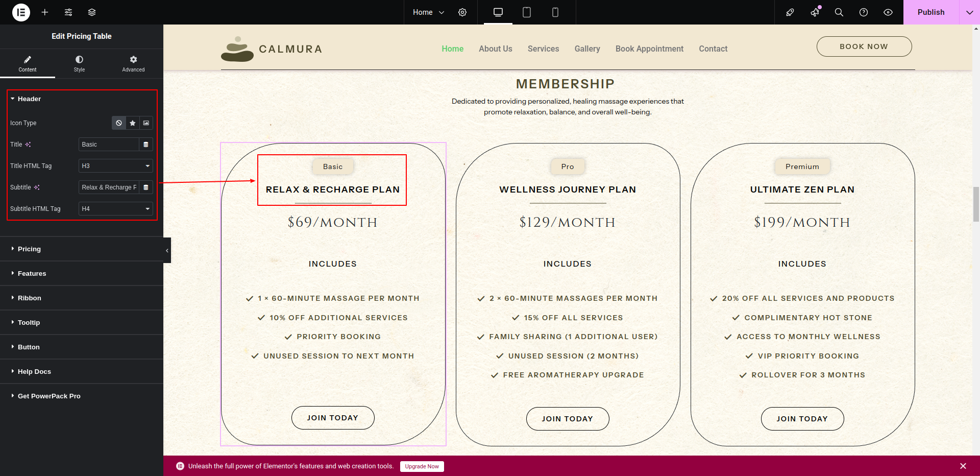Click the dynamic tags icon beside Title

pyautogui.click(x=146, y=145)
